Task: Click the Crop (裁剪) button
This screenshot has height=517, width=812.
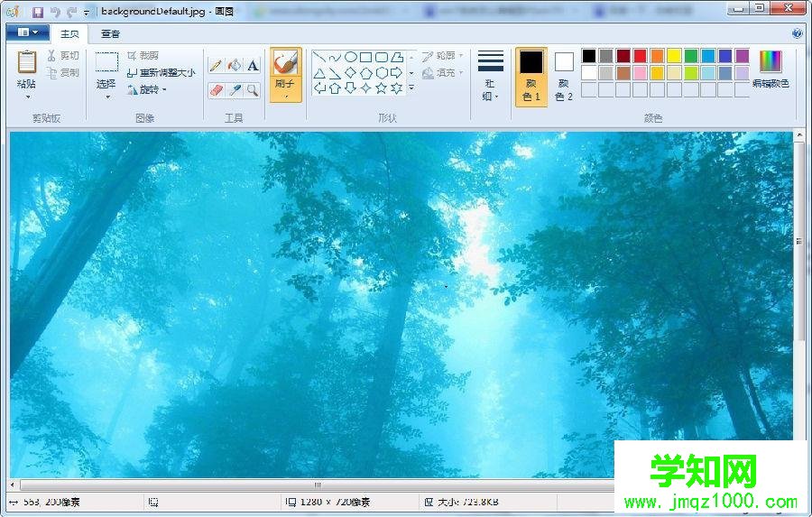Action: [143, 55]
